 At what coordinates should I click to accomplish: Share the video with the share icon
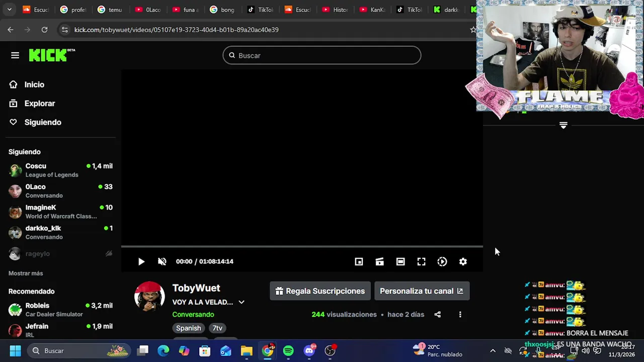438,315
